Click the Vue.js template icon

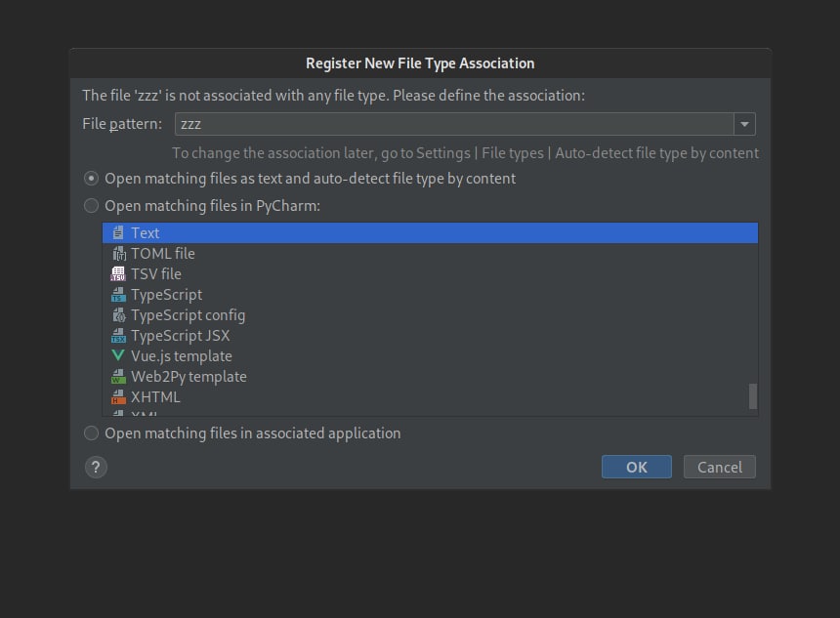118,355
